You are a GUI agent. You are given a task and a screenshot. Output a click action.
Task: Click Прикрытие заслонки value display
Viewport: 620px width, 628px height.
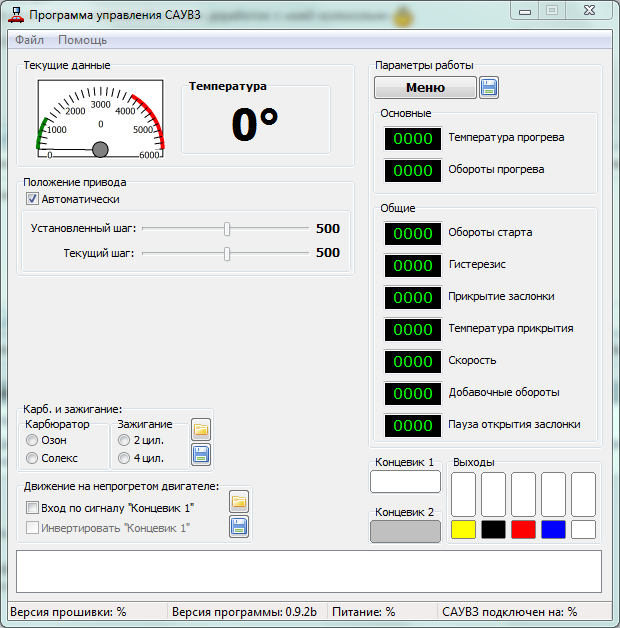[x=413, y=298]
